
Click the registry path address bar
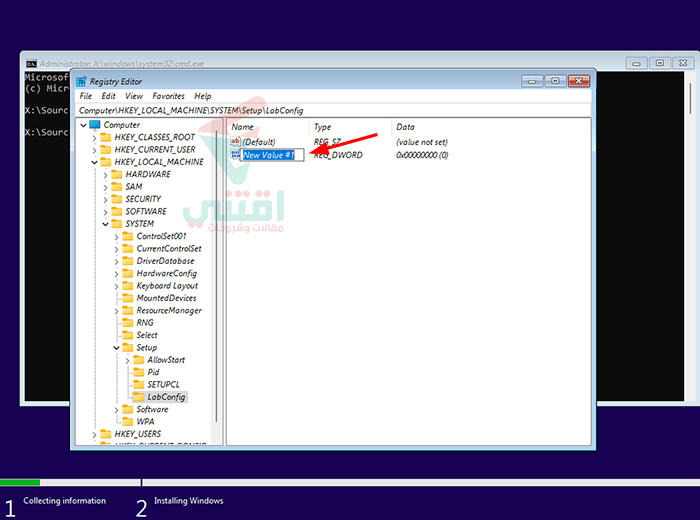(x=334, y=110)
